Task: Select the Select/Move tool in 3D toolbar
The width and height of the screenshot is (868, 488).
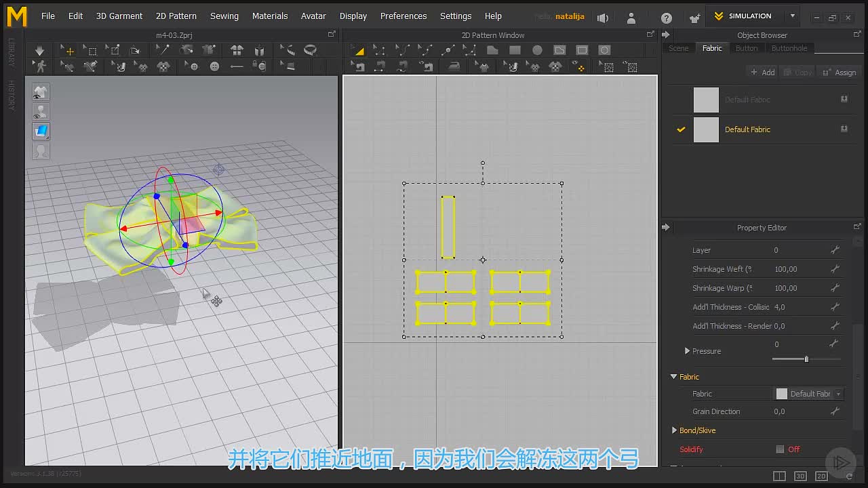Action: [69, 51]
